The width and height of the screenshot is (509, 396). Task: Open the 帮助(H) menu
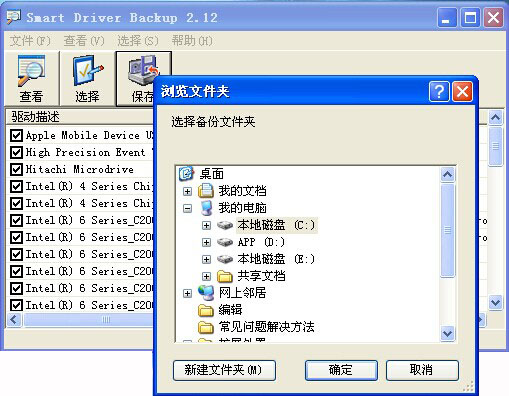point(192,41)
